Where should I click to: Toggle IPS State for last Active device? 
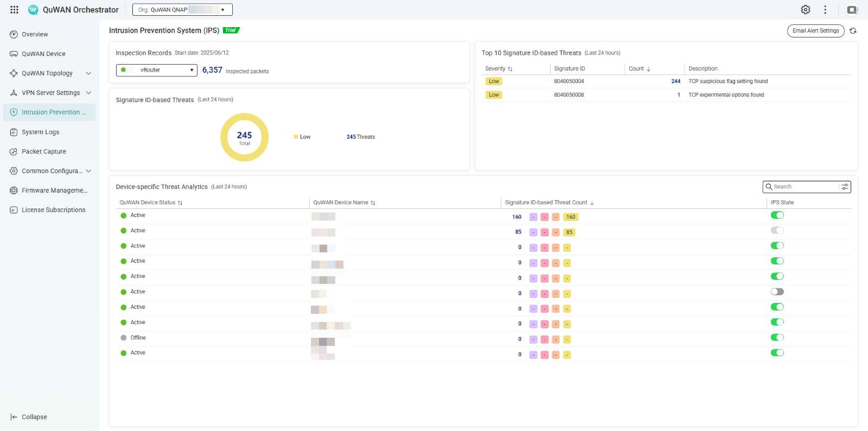(x=777, y=353)
